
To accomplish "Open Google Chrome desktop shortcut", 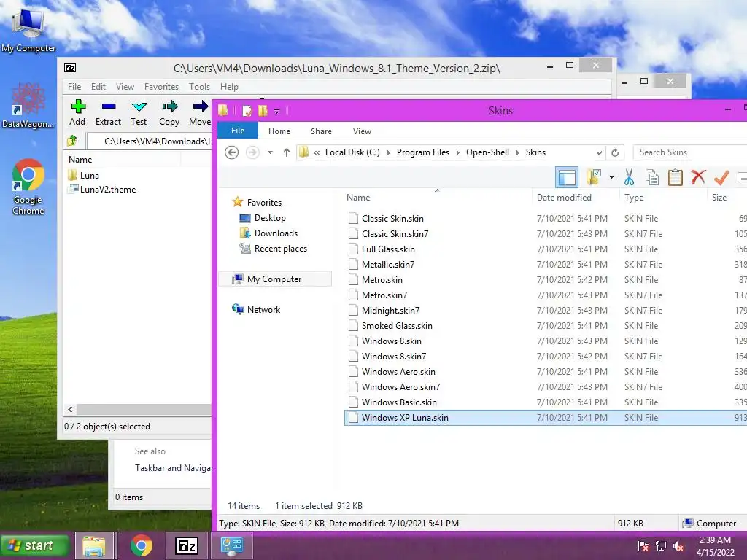I will point(28,187).
